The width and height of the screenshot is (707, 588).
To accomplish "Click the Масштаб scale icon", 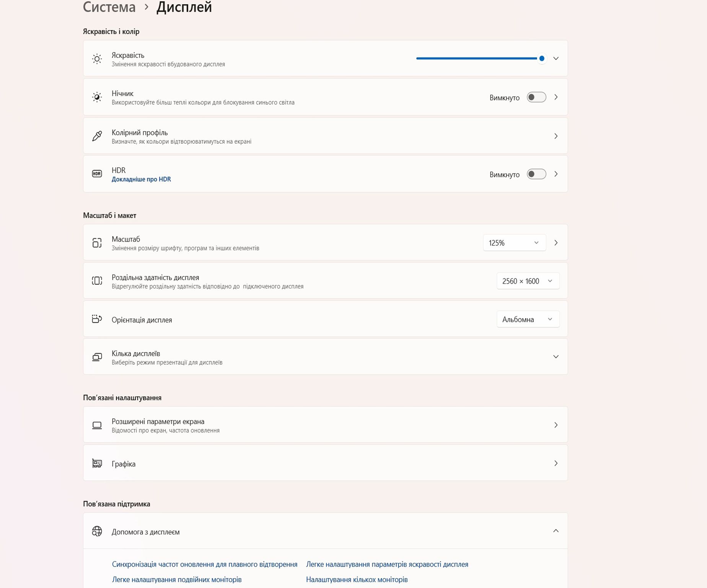I will click(x=97, y=243).
